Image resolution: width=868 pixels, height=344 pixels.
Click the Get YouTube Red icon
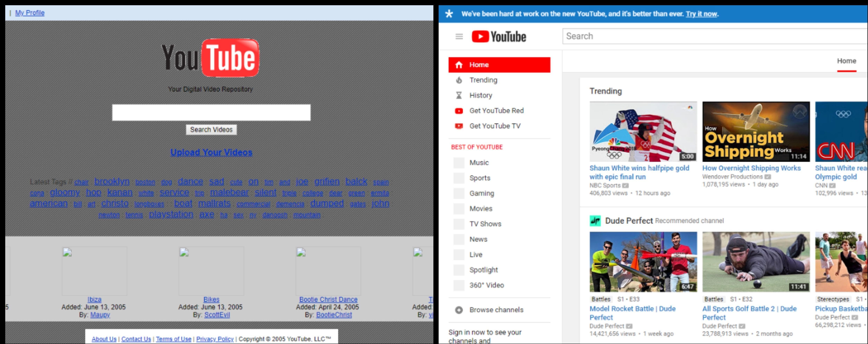tap(459, 110)
